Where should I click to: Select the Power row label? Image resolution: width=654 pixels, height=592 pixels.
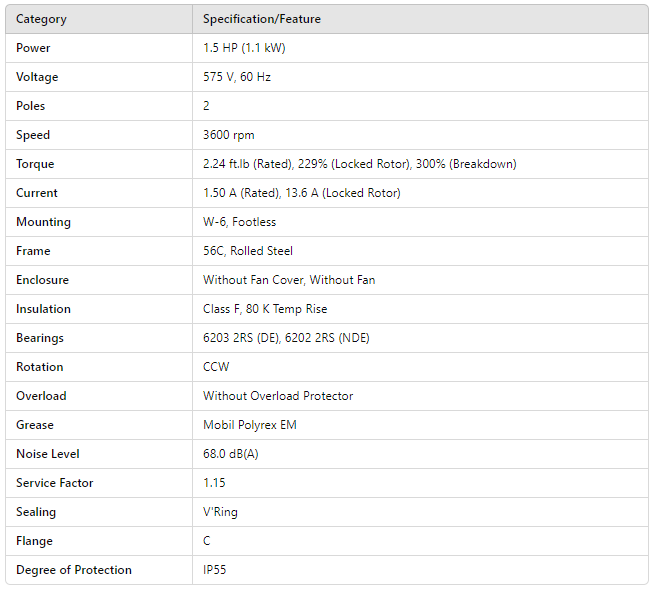(x=33, y=48)
